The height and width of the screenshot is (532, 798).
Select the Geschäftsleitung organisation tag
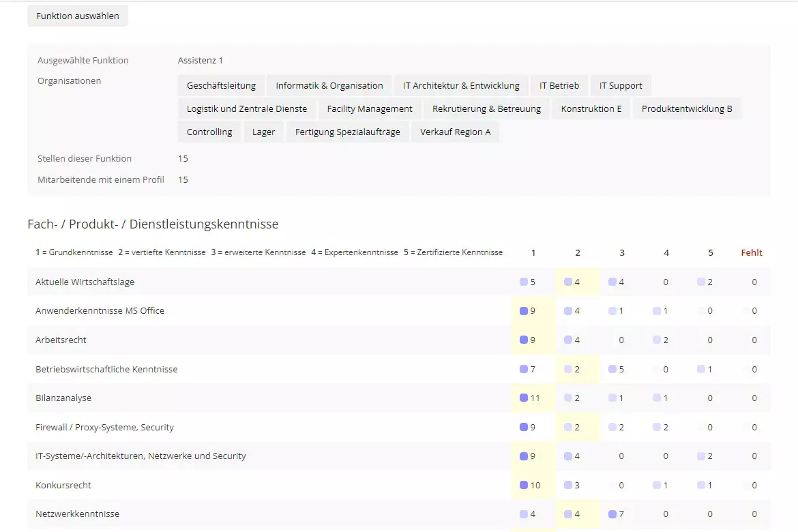coord(221,86)
